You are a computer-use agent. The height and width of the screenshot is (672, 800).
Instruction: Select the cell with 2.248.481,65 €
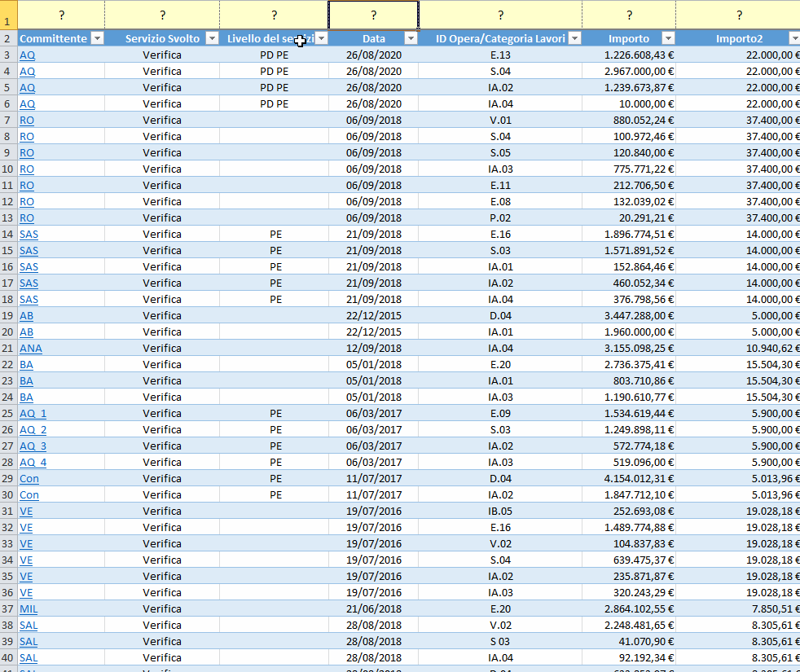click(629, 625)
